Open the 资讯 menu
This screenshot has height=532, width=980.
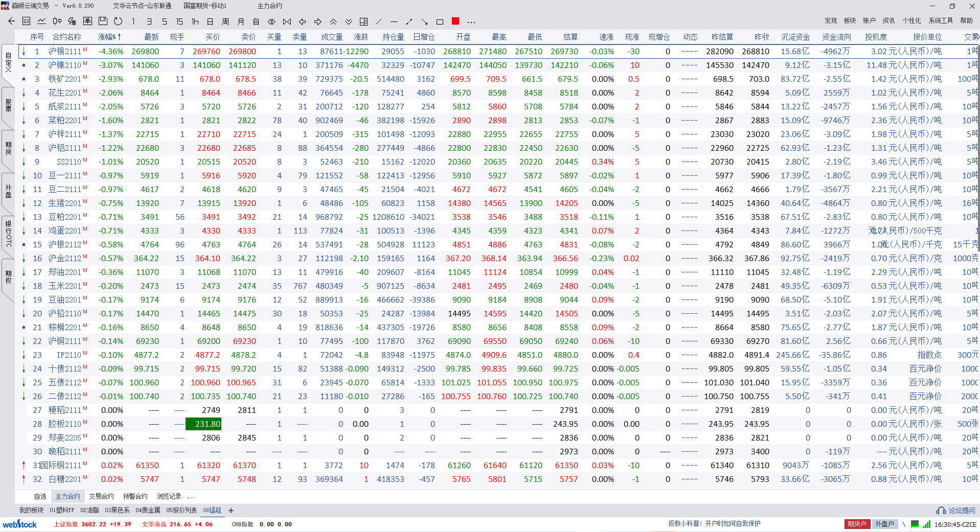click(x=888, y=20)
